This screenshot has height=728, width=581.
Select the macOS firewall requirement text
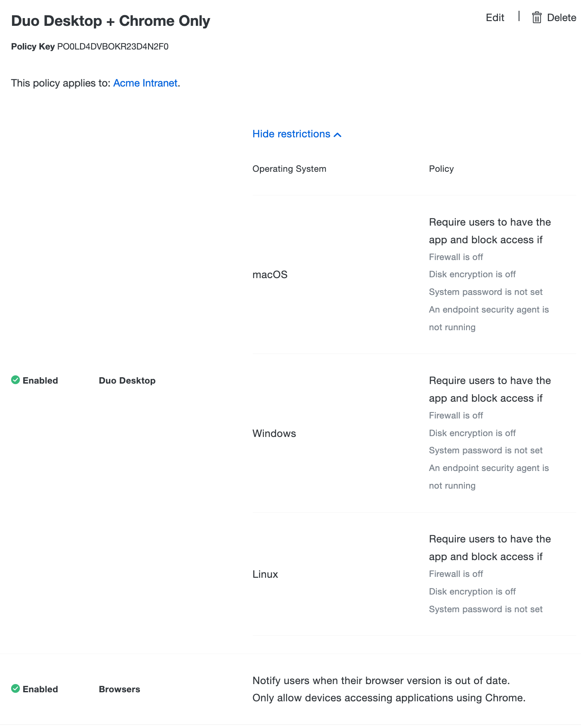[456, 257]
